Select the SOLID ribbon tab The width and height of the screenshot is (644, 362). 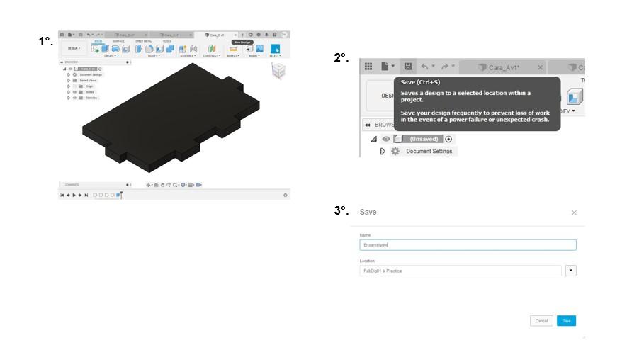pyautogui.click(x=98, y=41)
